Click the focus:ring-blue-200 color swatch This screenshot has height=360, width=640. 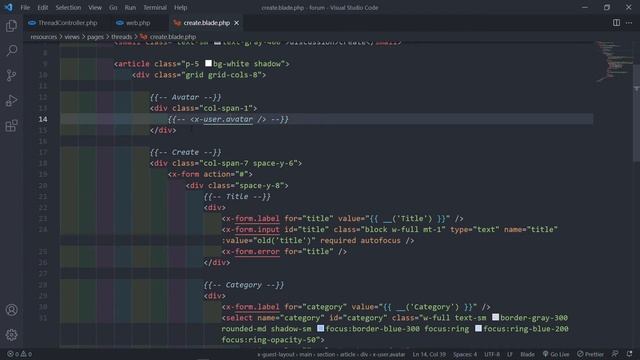478,328
